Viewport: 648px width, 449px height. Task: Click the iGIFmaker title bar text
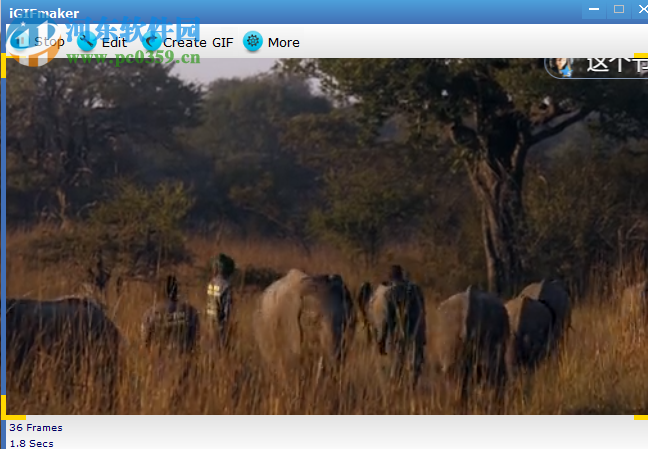click(x=44, y=14)
